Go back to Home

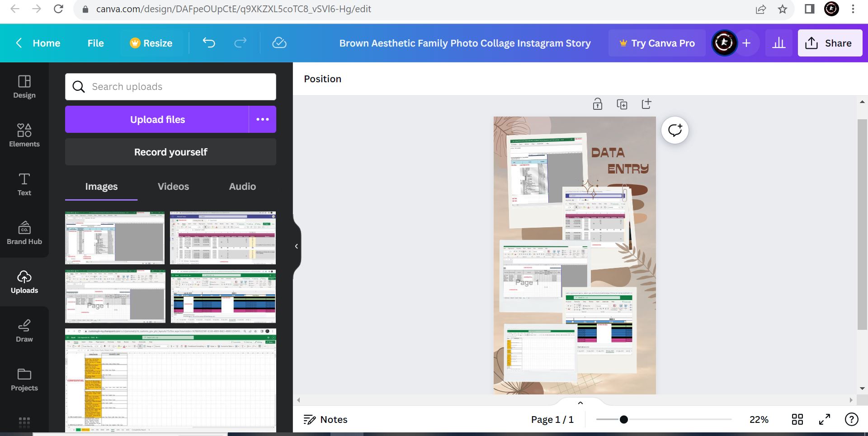tap(38, 43)
